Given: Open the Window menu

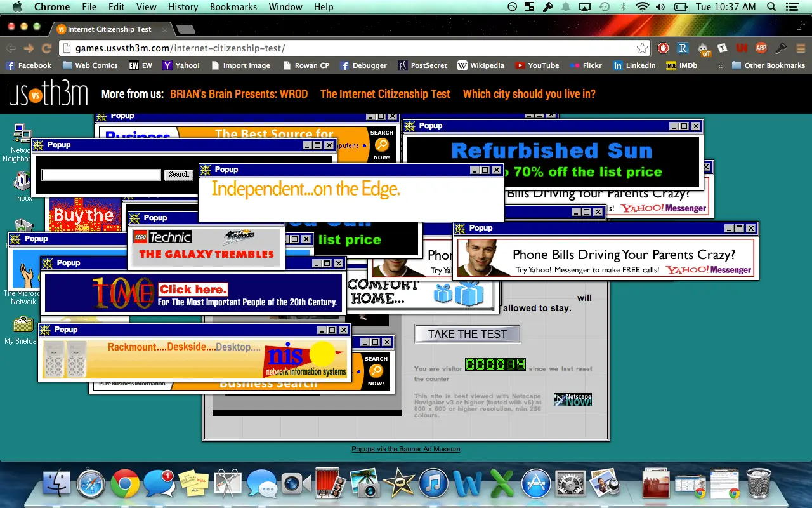Looking at the screenshot, I should [285, 7].
